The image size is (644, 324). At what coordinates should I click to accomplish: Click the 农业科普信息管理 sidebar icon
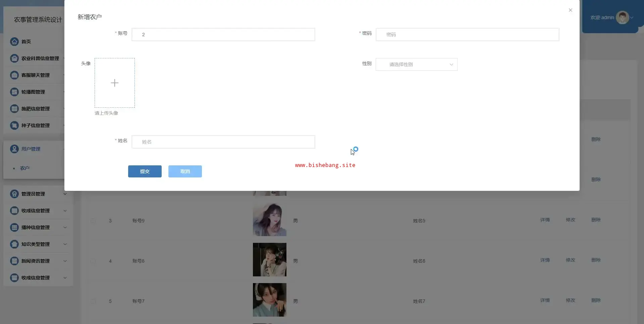tap(14, 58)
